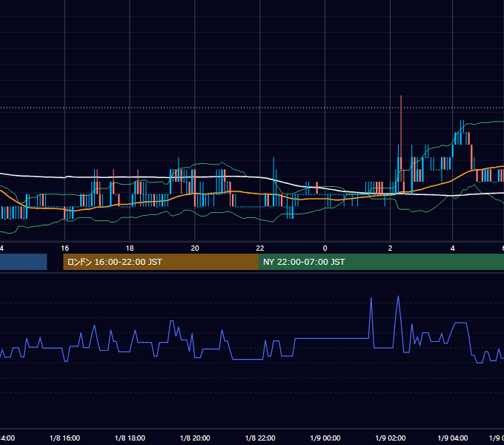This screenshot has width=504, height=445.
Task: Click the 1/8 22:00 time label
Action: click(x=260, y=438)
